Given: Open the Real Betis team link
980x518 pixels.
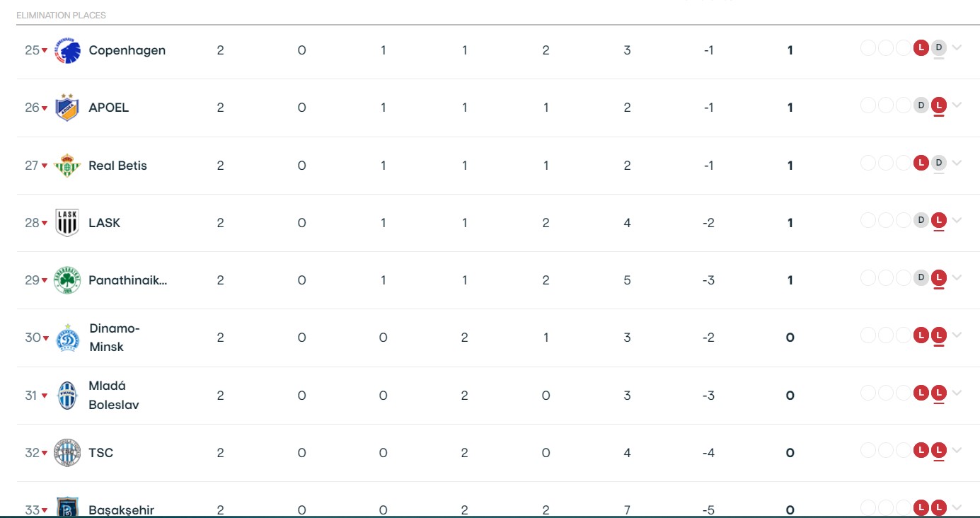Looking at the screenshot, I should [117, 166].
